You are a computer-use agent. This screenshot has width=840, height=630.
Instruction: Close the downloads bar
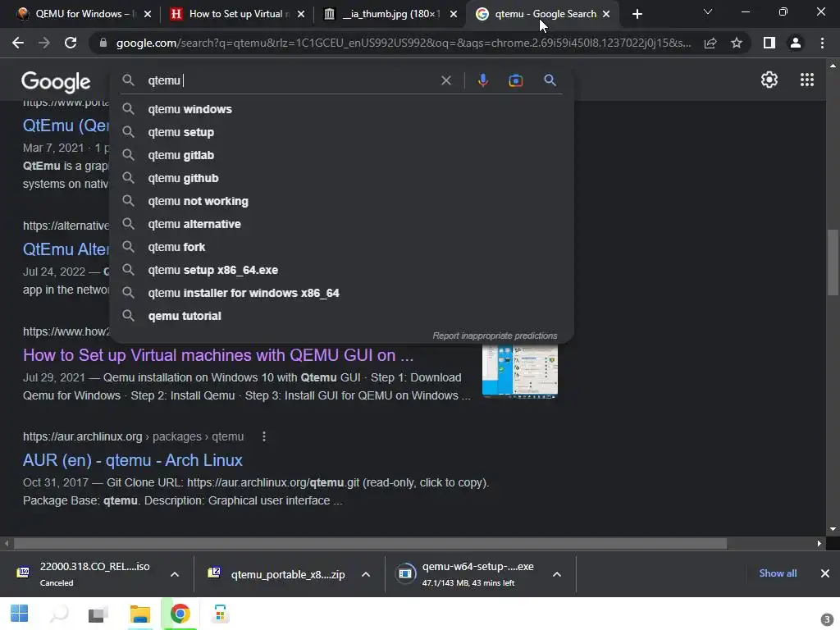click(x=825, y=573)
